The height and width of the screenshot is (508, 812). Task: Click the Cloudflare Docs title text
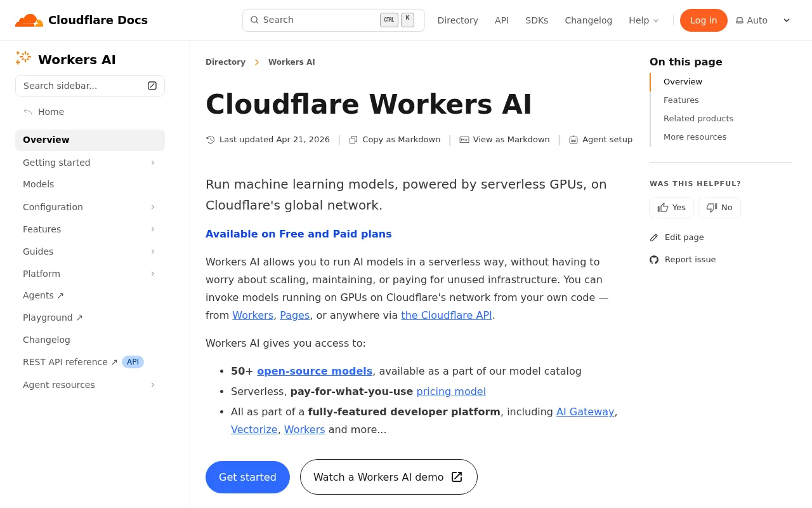98,20
